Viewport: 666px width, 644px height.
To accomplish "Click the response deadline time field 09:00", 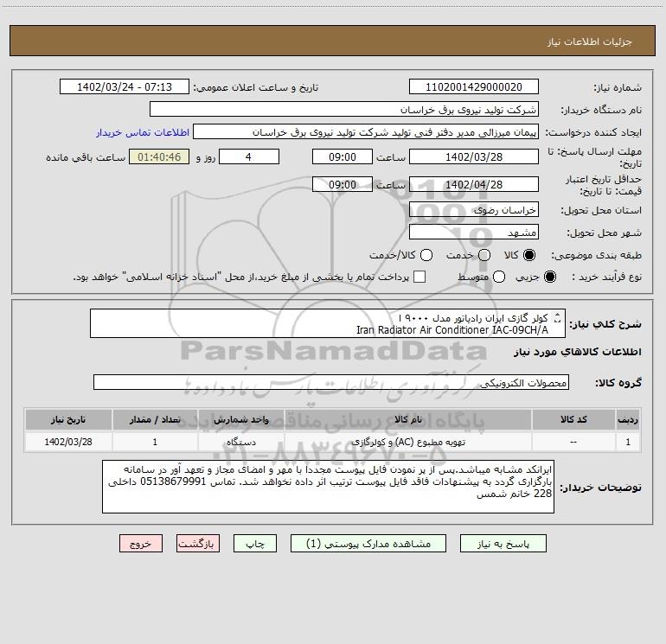I will coord(343,156).
